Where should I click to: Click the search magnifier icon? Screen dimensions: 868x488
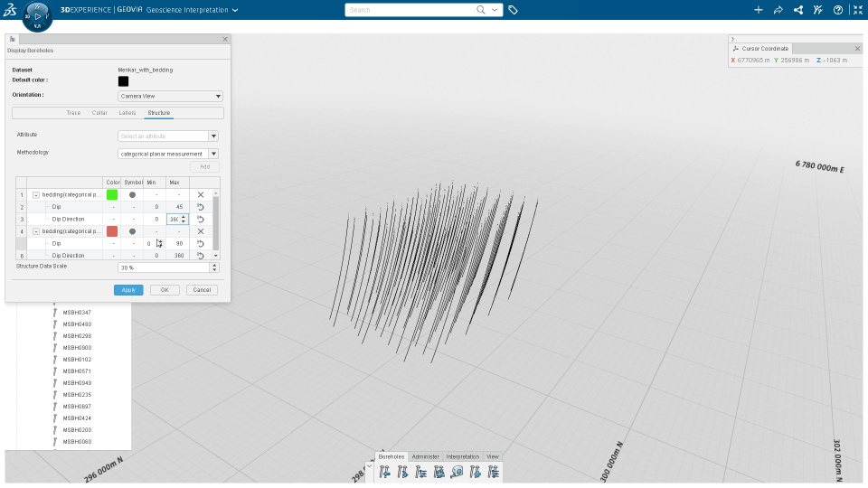[x=480, y=9]
